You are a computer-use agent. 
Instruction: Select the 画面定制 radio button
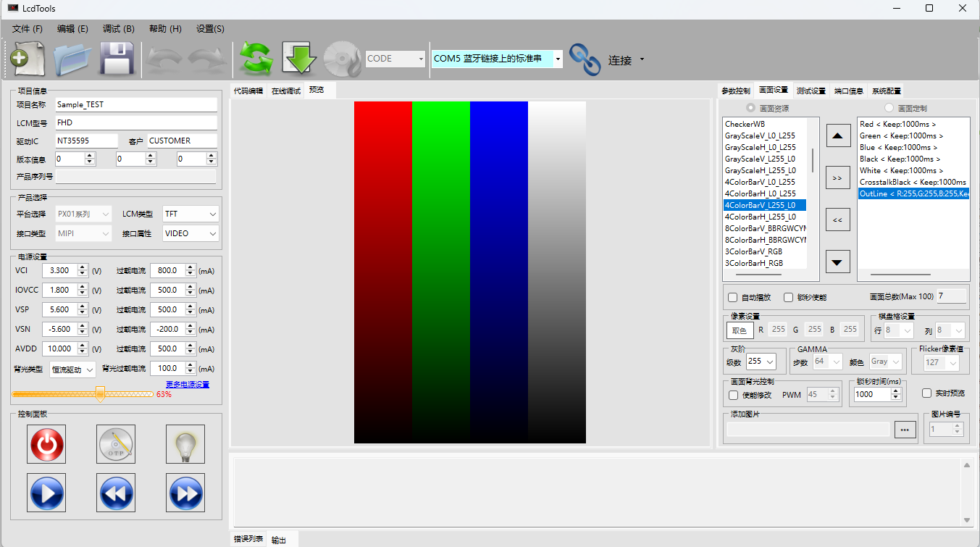pyautogui.click(x=889, y=108)
